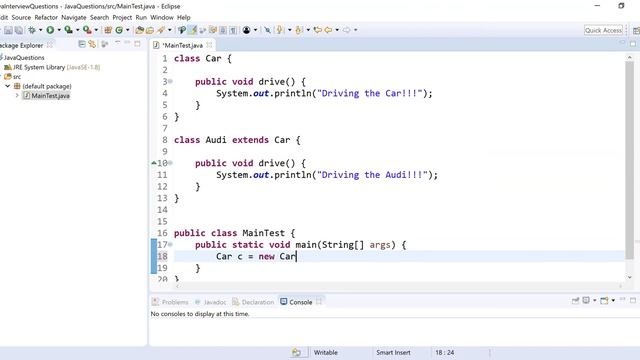Toggle Word Wrap toolbar icon

[213, 30]
